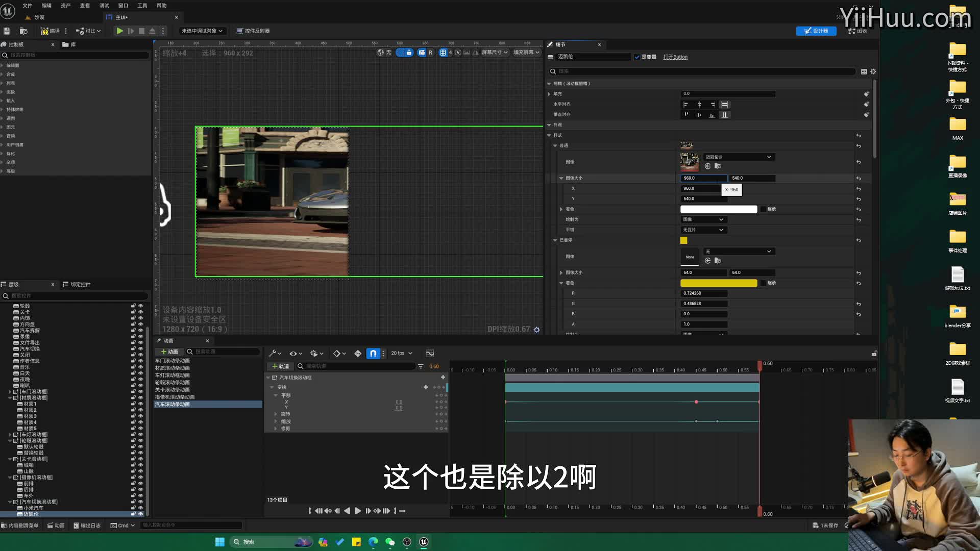Viewport: 980px width, 551px height.
Task: Click DPI scale settings gear in viewport
Action: click(536, 330)
